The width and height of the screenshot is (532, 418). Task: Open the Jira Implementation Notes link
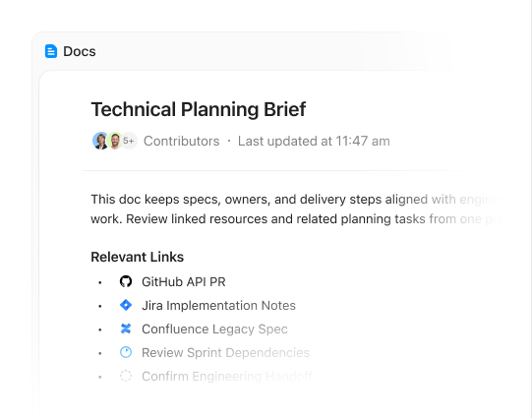coord(219,305)
